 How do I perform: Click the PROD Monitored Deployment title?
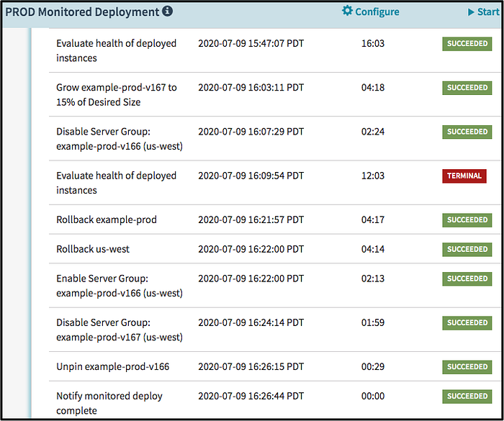click(x=82, y=12)
